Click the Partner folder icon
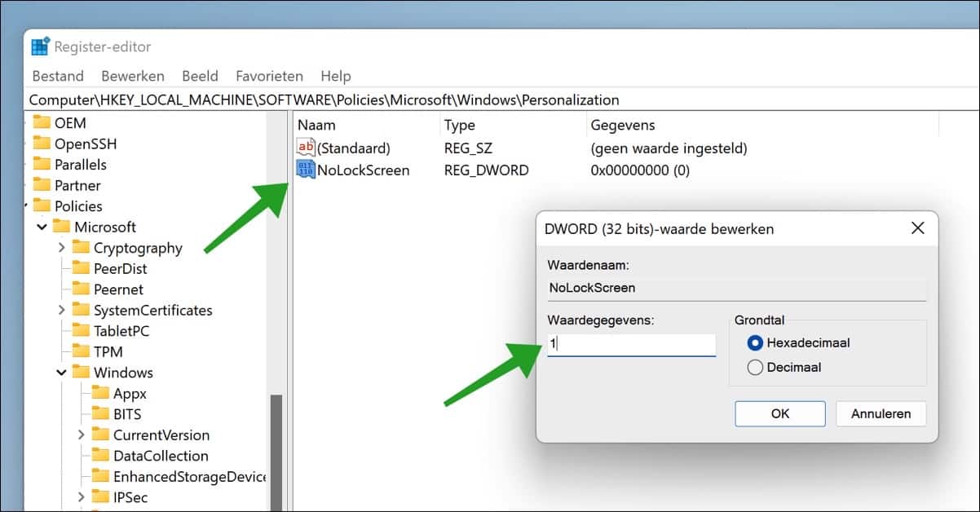This screenshot has width=980, height=512. click(42, 185)
